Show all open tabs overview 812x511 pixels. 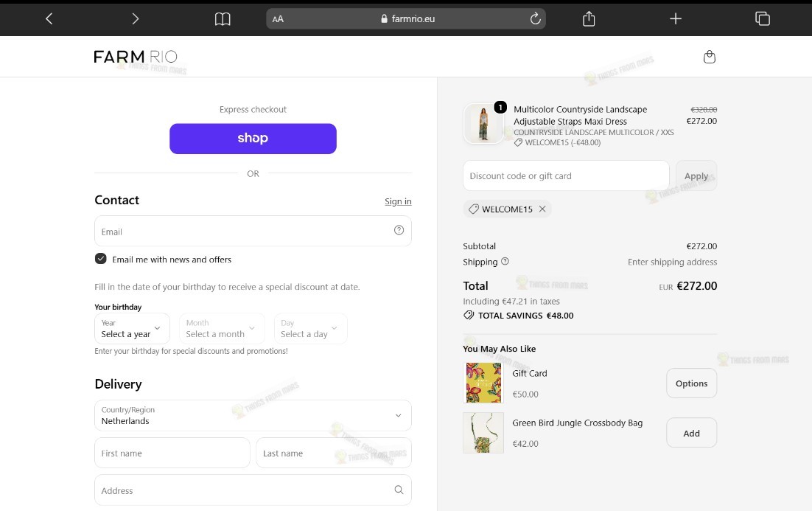click(763, 18)
